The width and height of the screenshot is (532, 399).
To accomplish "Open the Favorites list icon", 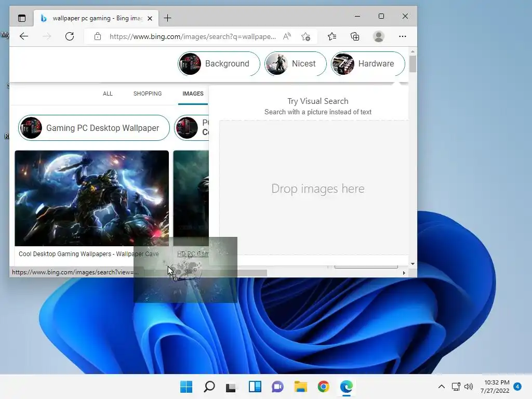I will point(332,36).
